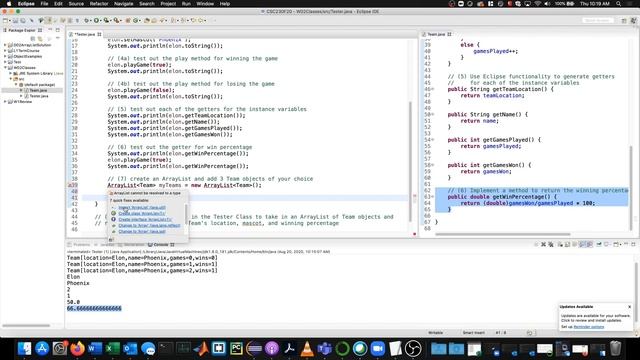Image resolution: width=640 pixels, height=360 pixels.
Task: Collapse the (default package) node
Action: click(x=16, y=84)
